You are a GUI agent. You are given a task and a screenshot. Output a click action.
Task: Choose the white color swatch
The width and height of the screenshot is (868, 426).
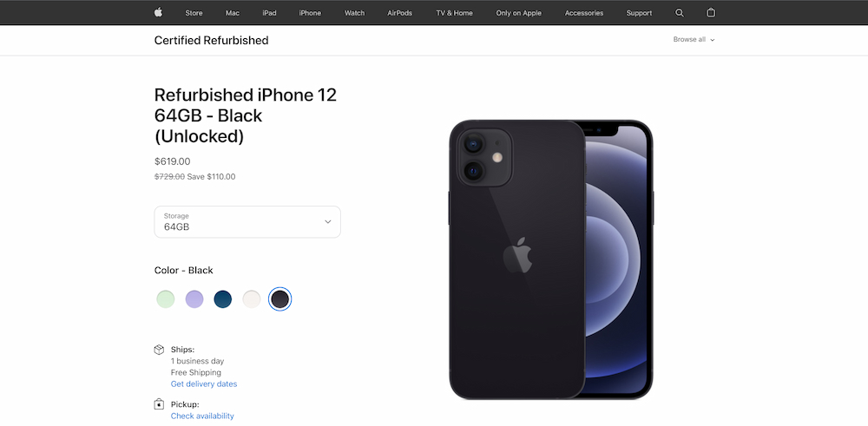(252, 299)
